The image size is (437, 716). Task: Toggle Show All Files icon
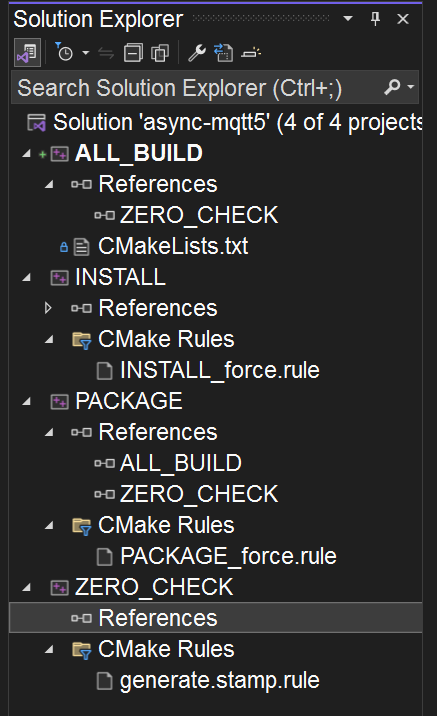(160, 53)
